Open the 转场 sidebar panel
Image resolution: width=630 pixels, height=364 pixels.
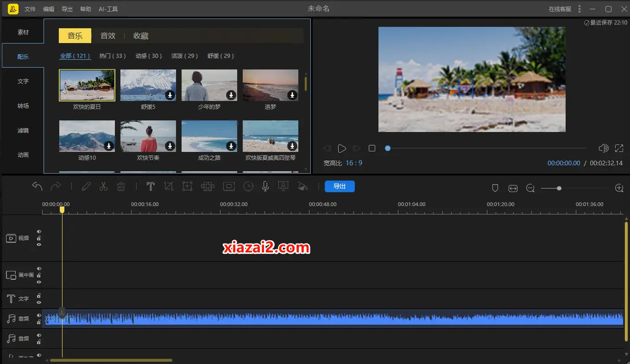coord(23,106)
